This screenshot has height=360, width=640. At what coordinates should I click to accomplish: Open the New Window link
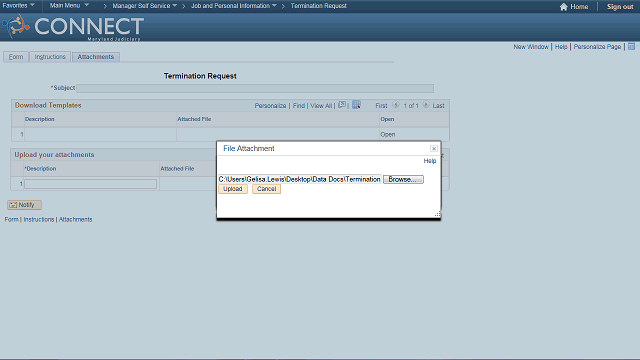[x=531, y=47]
